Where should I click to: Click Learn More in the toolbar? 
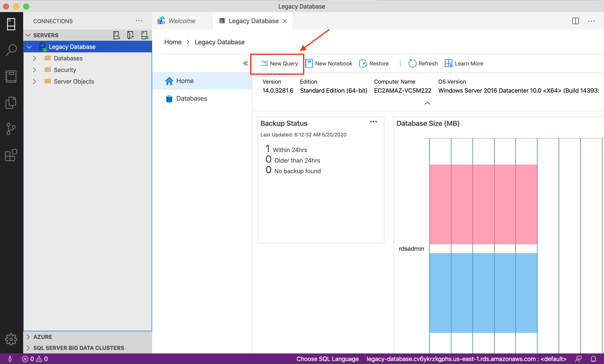pyautogui.click(x=464, y=63)
